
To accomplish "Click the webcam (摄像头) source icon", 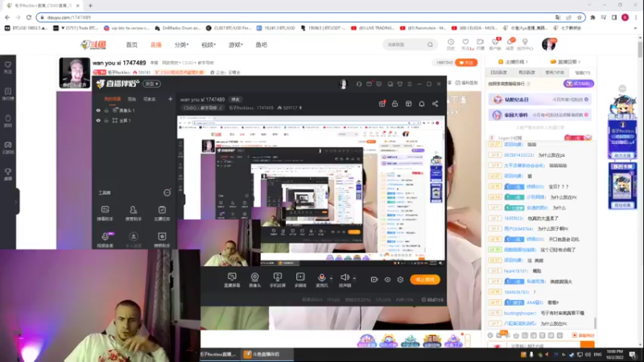I will [x=254, y=280].
